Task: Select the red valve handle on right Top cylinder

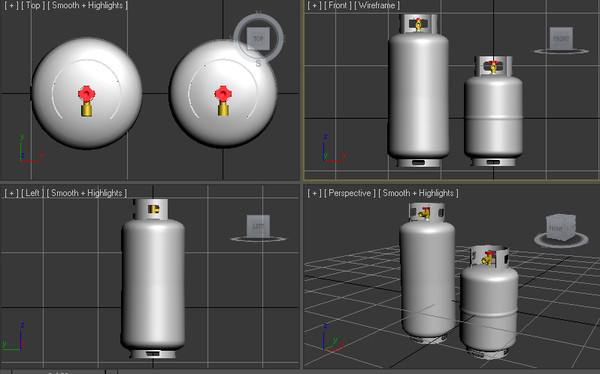Action: coord(223,93)
